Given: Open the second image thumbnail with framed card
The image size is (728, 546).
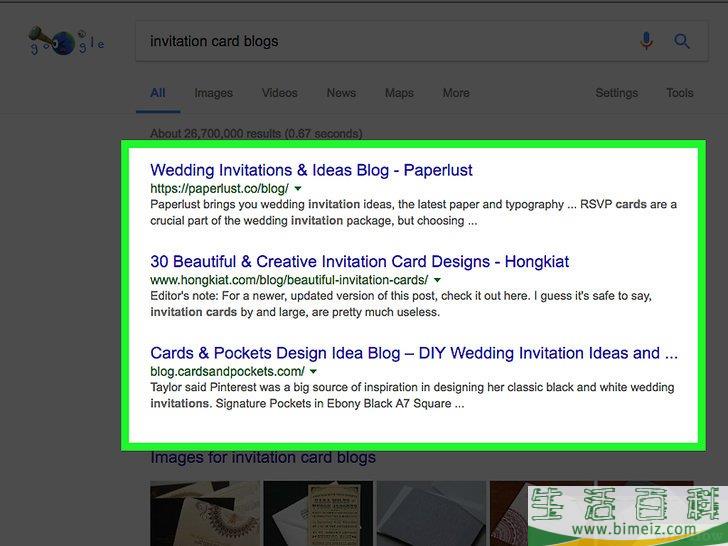Looking at the screenshot, I should pos(318,513).
